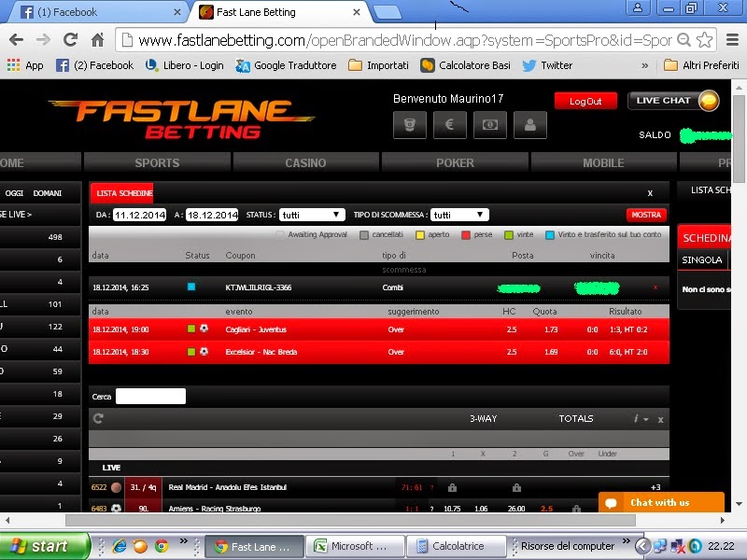Click the MOSTRA button
This screenshot has height=560, width=747.
pyautogui.click(x=646, y=215)
